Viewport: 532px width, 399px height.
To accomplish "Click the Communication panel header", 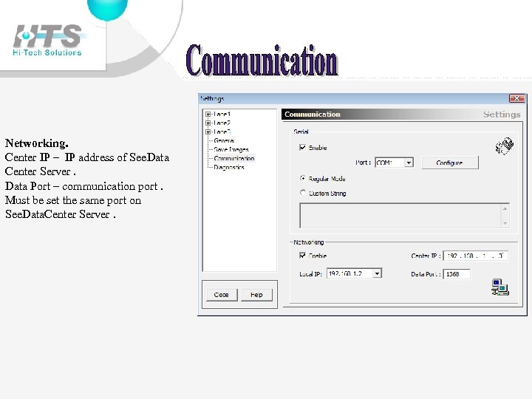I will tap(402, 115).
